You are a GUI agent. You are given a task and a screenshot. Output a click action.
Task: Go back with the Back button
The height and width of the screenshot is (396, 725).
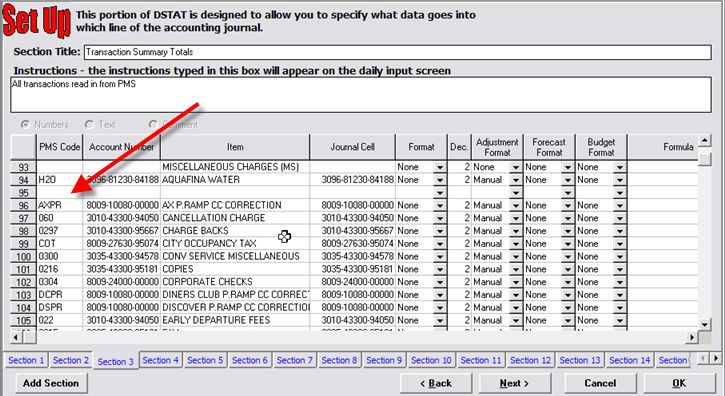tap(436, 383)
